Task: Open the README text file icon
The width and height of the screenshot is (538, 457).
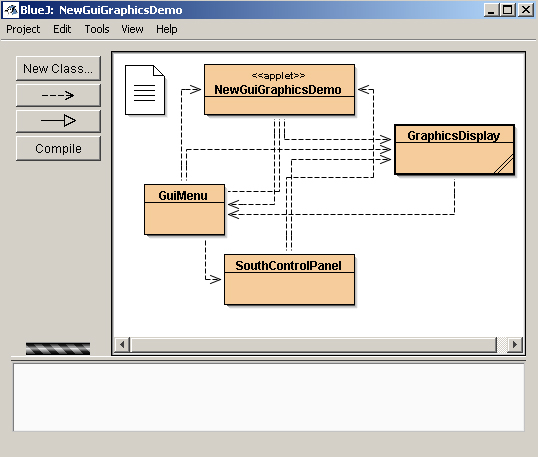Action: (145, 90)
